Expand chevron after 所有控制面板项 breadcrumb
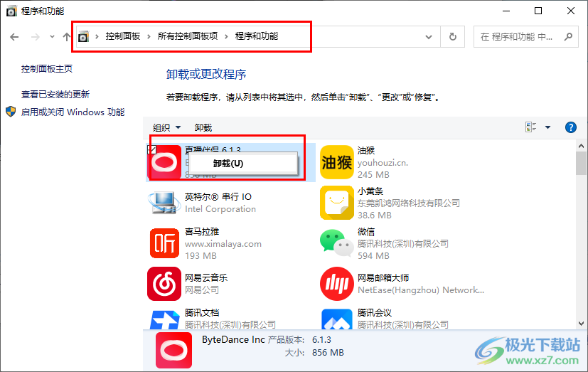The width and height of the screenshot is (588, 372). (x=227, y=36)
